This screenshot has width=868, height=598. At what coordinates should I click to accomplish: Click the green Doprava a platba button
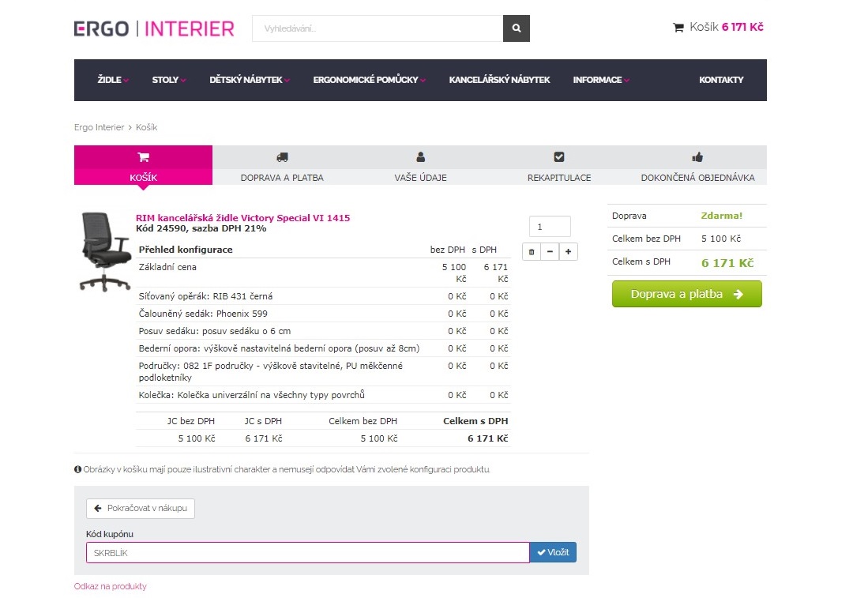pos(687,294)
